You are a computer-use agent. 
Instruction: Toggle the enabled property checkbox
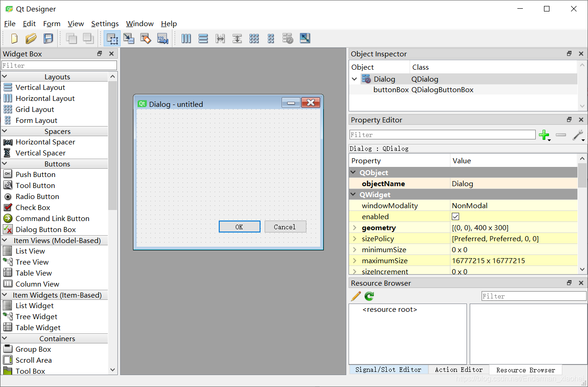pyautogui.click(x=455, y=216)
